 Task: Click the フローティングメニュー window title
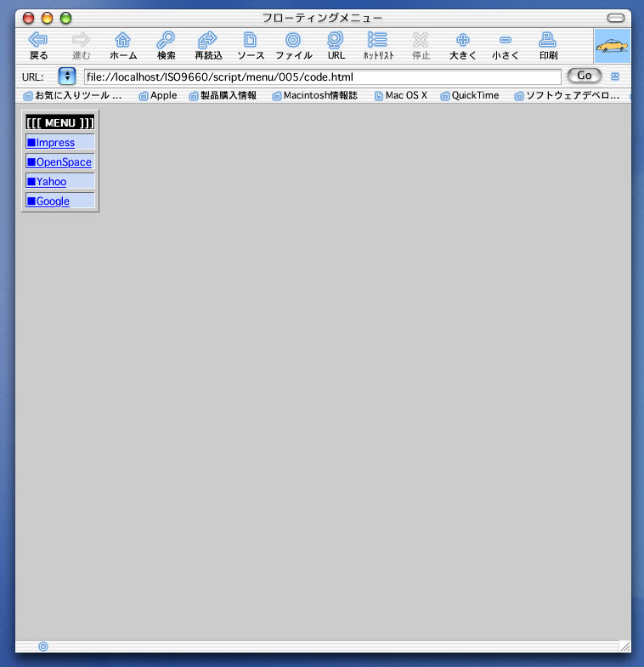point(322,18)
